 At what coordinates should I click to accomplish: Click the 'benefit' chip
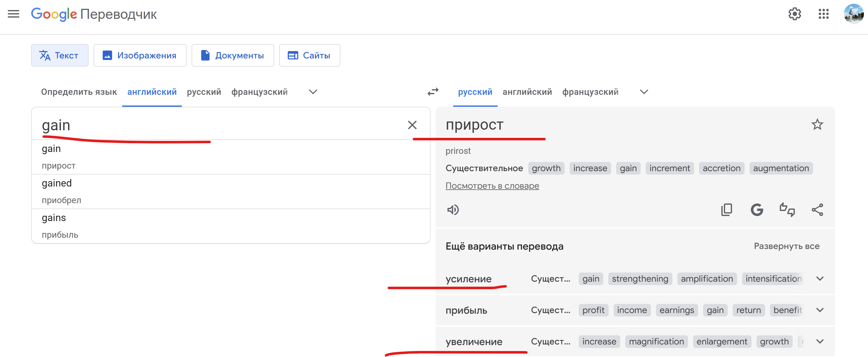[x=787, y=310]
